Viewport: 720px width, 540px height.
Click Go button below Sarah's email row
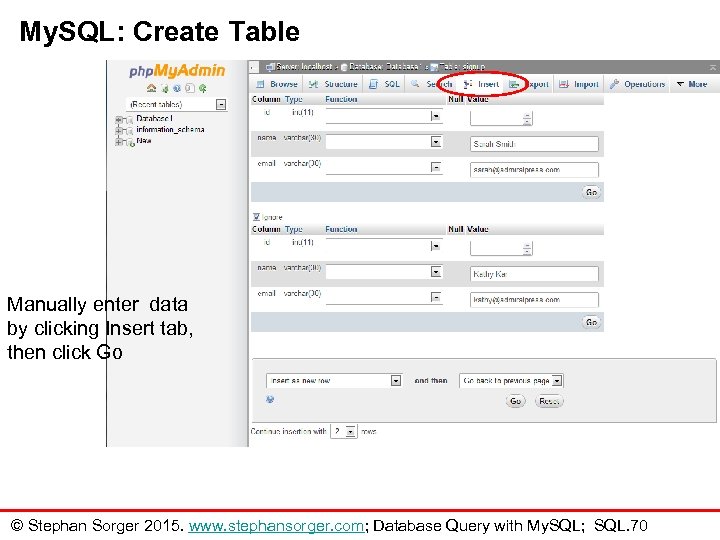pyautogui.click(x=591, y=192)
